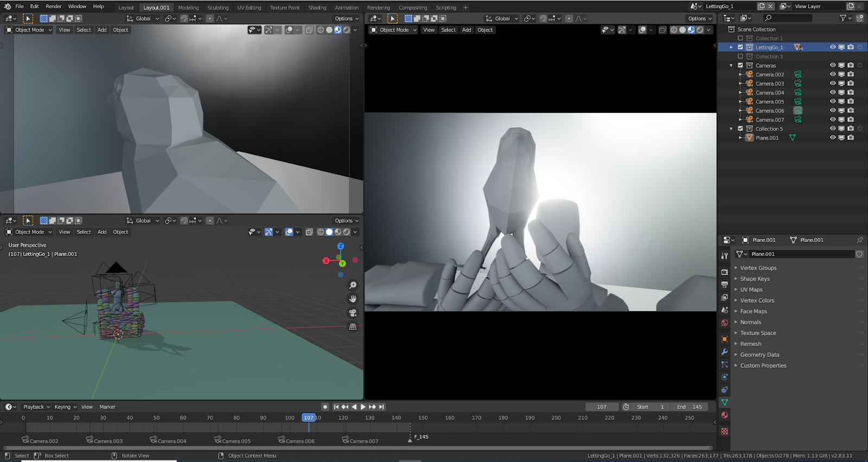Click the blue 107 playhead on timeline
This screenshot has height=462, width=868.
[309, 418]
